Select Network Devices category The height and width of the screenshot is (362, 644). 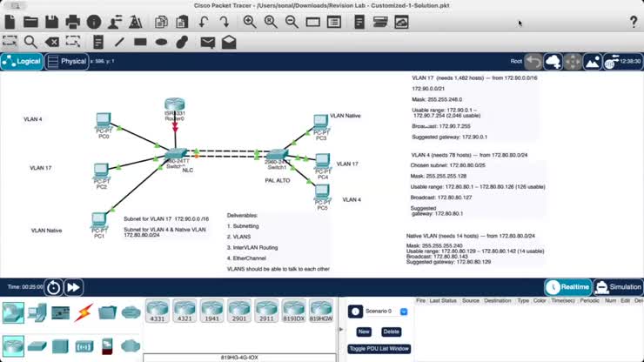coord(13,312)
